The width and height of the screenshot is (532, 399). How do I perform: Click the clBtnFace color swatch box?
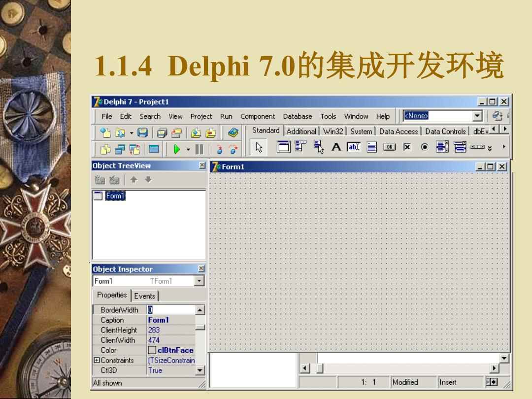click(152, 350)
